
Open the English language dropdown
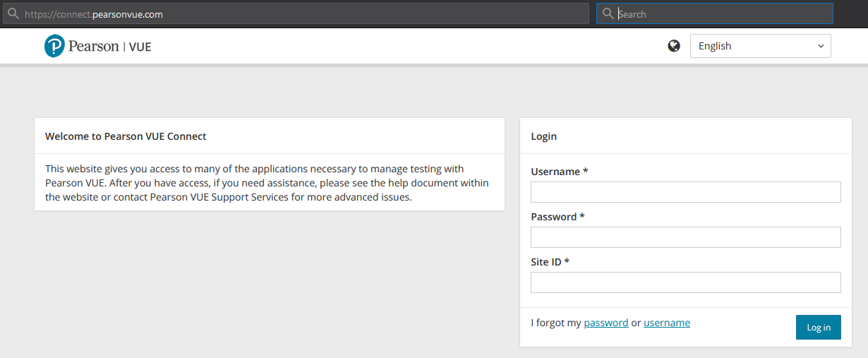[x=761, y=46]
